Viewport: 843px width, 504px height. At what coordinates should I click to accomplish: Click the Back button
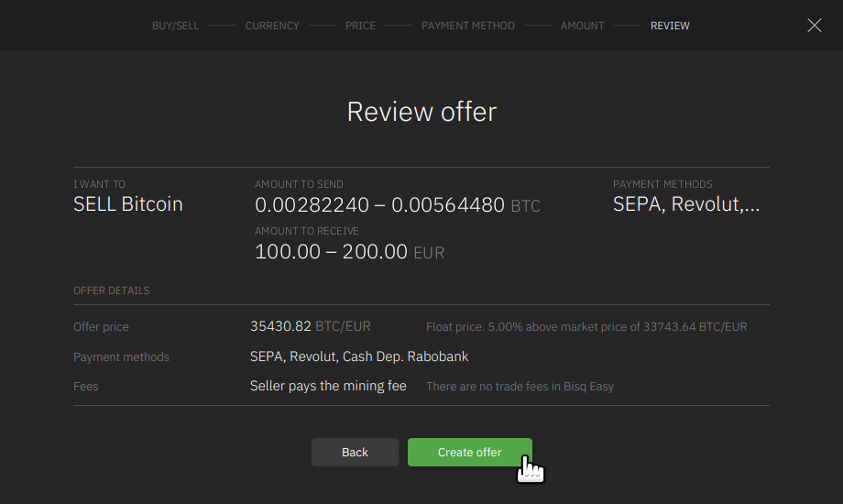coord(355,453)
